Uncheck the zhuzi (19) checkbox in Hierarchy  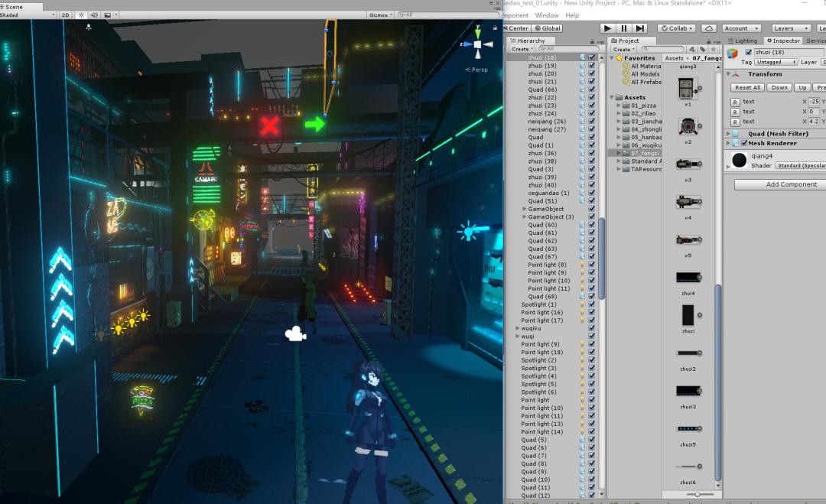pyautogui.click(x=591, y=66)
